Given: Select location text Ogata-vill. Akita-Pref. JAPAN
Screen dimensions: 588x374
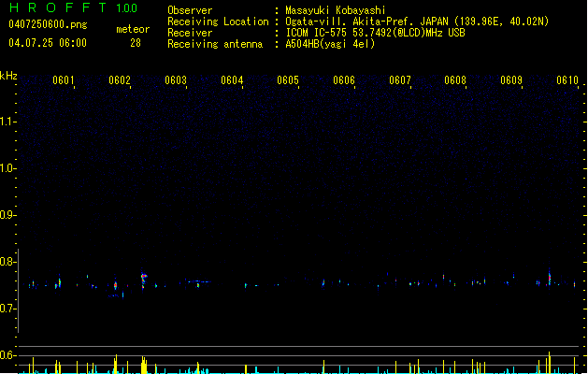Looking at the screenshot, I should 366,22.
